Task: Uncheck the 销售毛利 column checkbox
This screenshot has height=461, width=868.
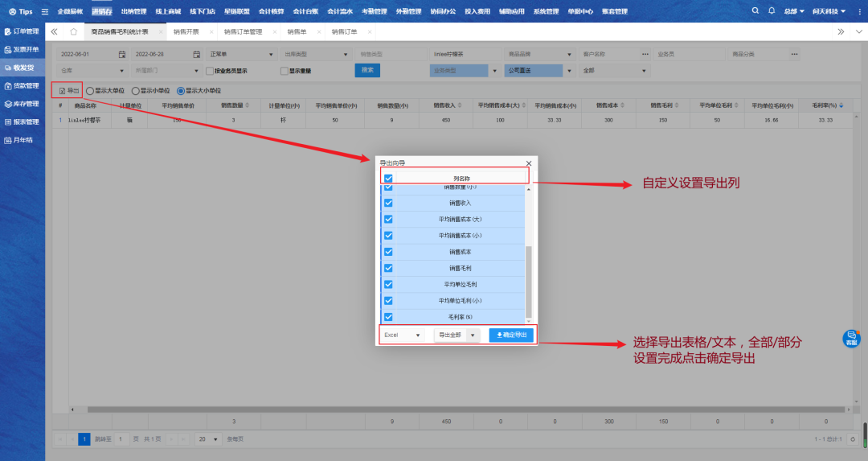Action: (388, 268)
